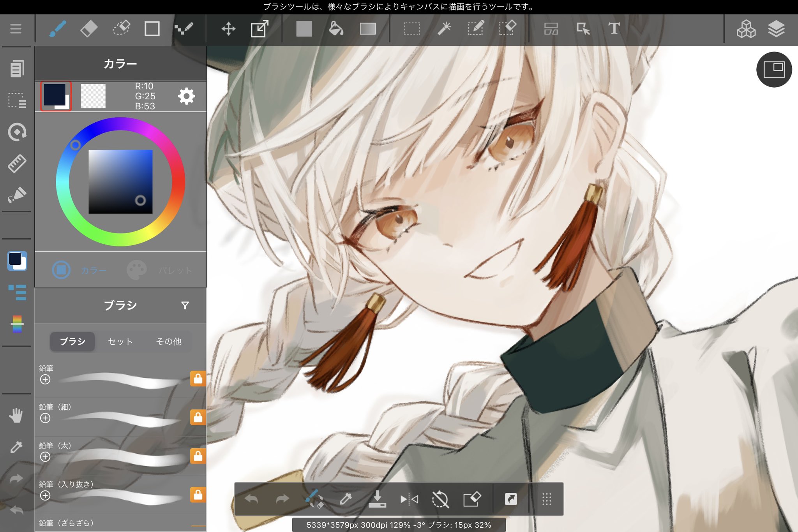The image size is (798, 532).
Task: Toggle the lock on 鉛筆（太） brush
Action: pyautogui.click(x=198, y=456)
